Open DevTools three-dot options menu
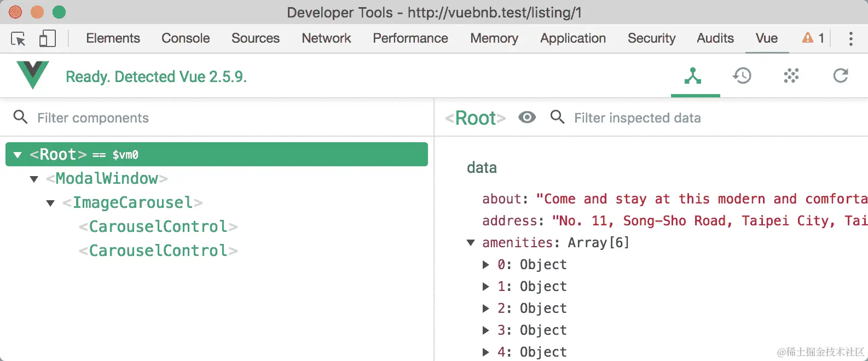 [850, 38]
